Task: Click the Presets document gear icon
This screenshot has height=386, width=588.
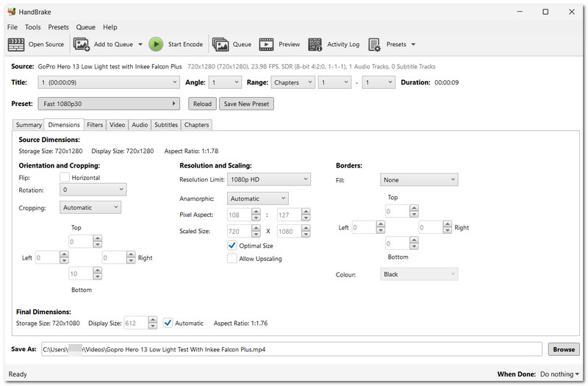Action: pyautogui.click(x=374, y=44)
